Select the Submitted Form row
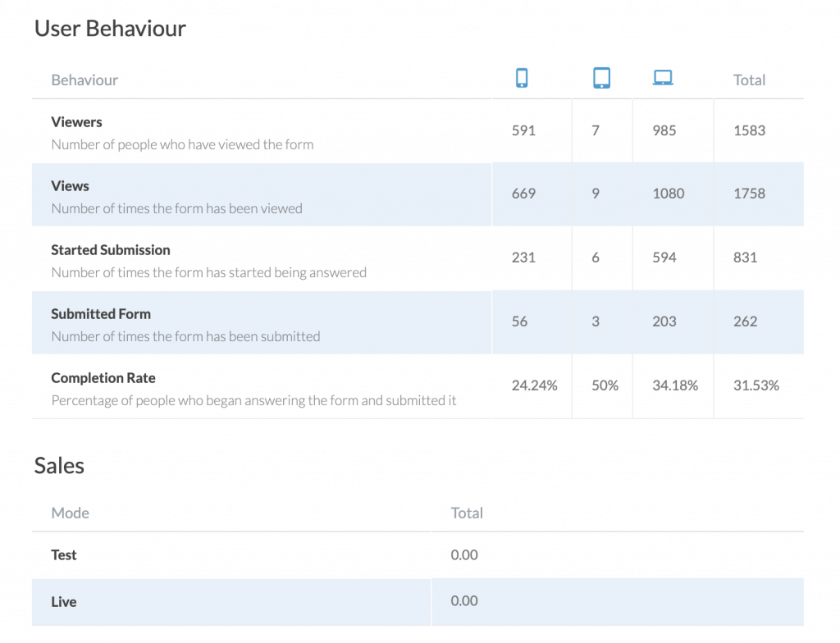Viewport: 840px width, 643px height. (100, 313)
